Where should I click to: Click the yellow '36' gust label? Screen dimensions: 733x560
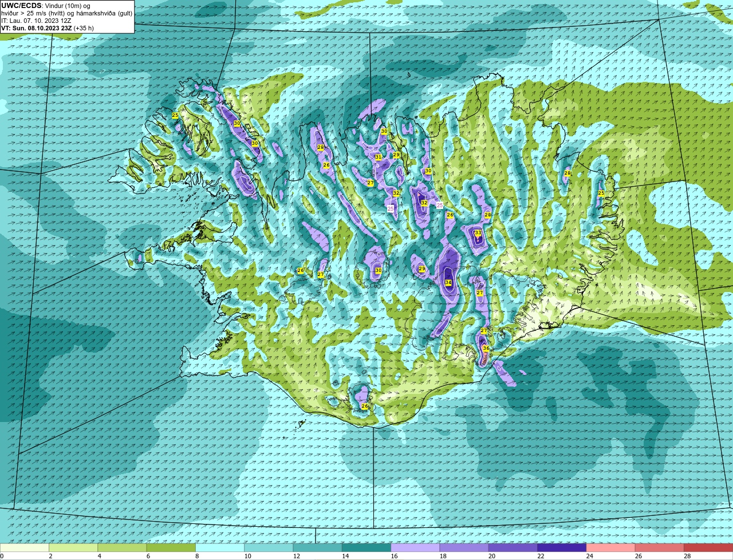pyautogui.click(x=486, y=348)
